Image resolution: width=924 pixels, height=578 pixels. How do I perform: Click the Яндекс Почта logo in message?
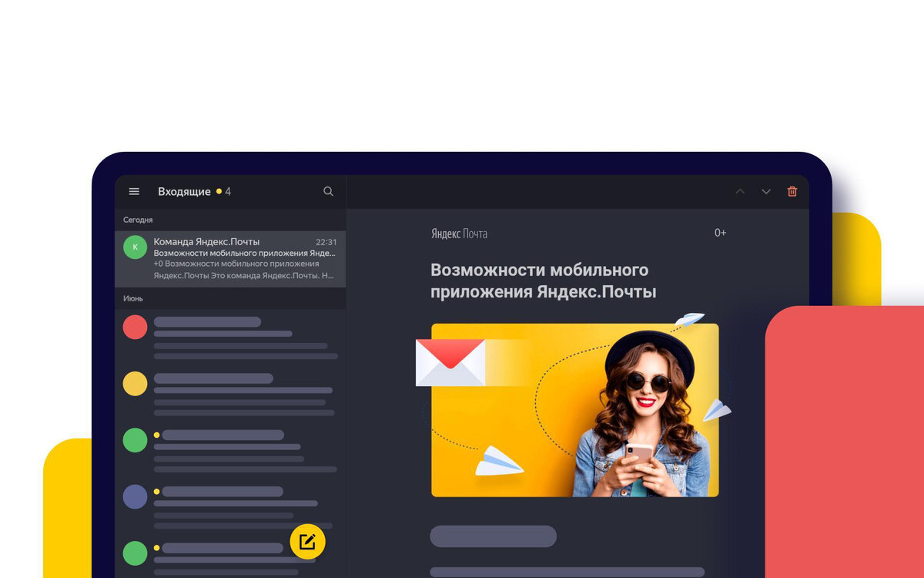(459, 234)
